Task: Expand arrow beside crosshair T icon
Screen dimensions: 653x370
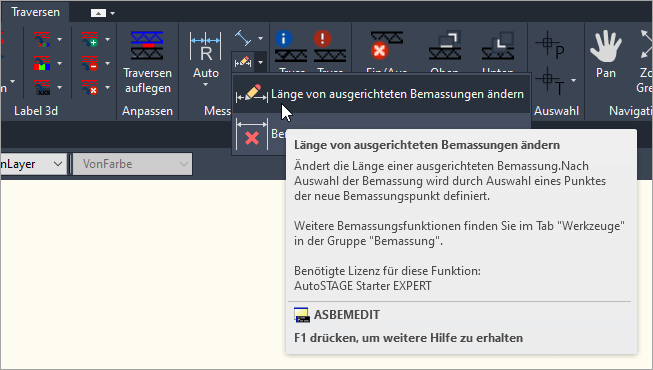Action: pos(573,80)
